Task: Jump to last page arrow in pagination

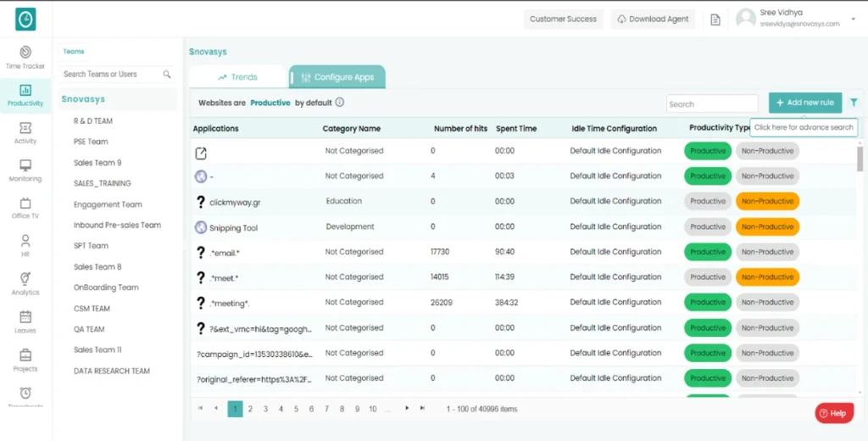Action: (x=422, y=408)
